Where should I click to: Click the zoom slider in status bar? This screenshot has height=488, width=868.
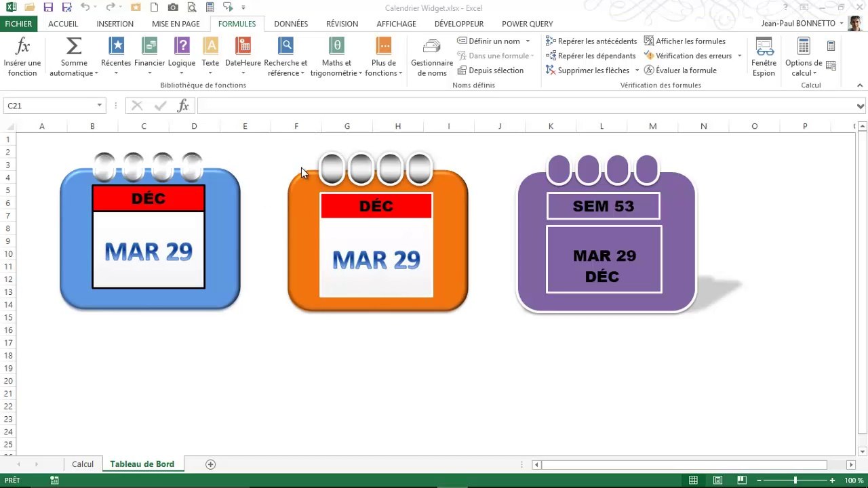pyautogui.click(x=795, y=481)
